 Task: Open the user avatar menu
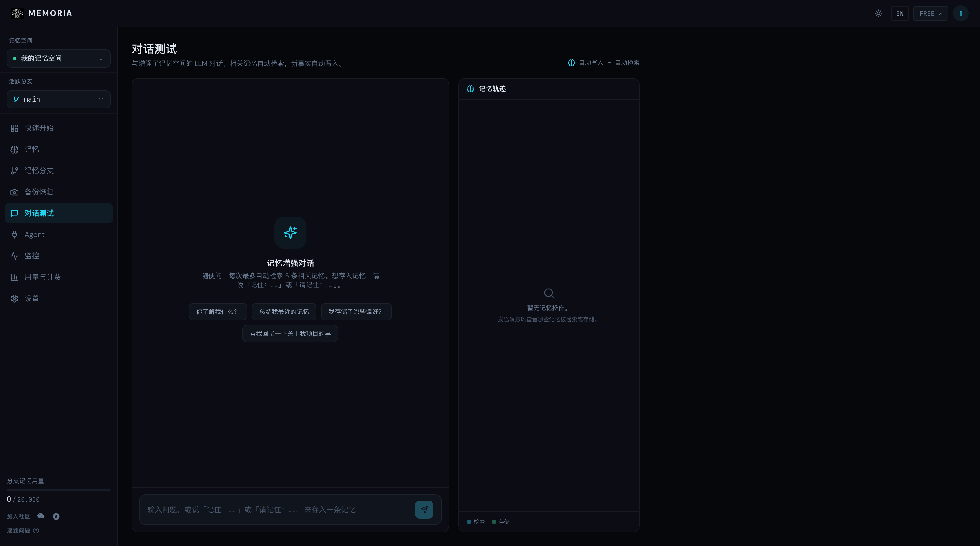(960, 13)
